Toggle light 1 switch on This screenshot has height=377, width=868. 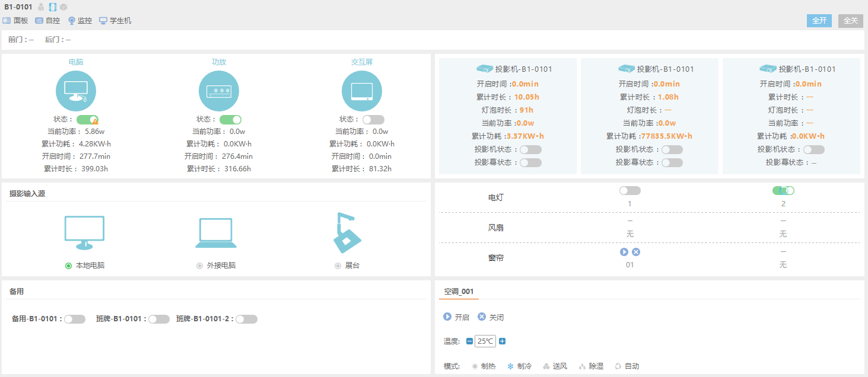629,191
